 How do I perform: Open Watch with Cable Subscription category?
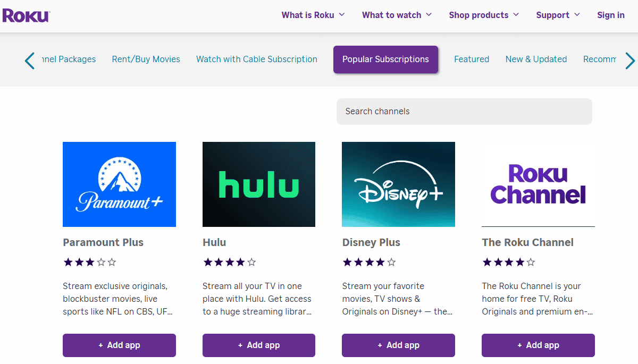tap(257, 60)
